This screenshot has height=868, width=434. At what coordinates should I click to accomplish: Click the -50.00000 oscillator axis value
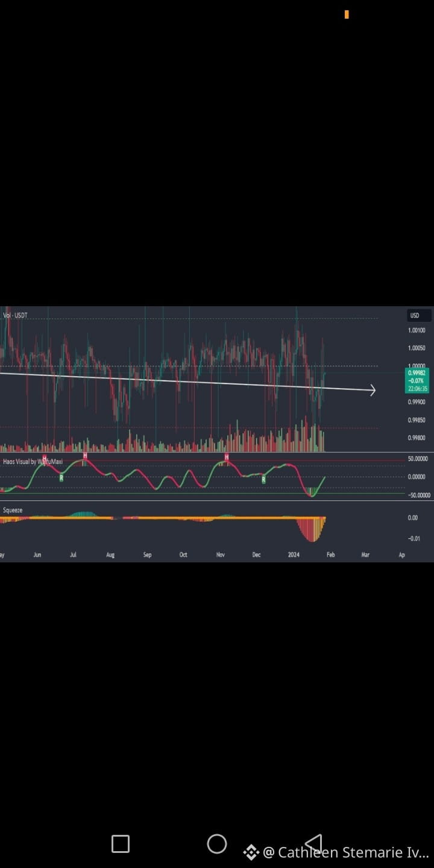[418, 495]
